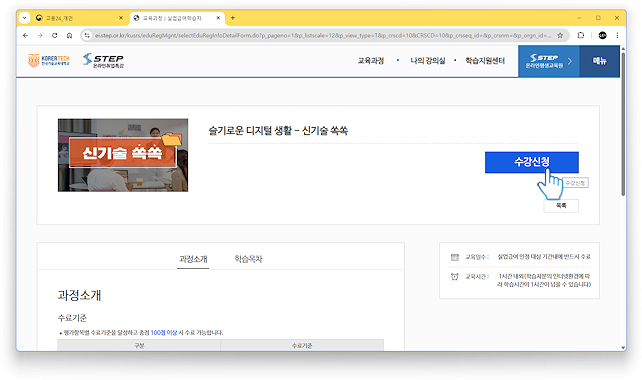Click the calendar icon beside 교육일수
The image size is (642, 380).
click(x=454, y=257)
